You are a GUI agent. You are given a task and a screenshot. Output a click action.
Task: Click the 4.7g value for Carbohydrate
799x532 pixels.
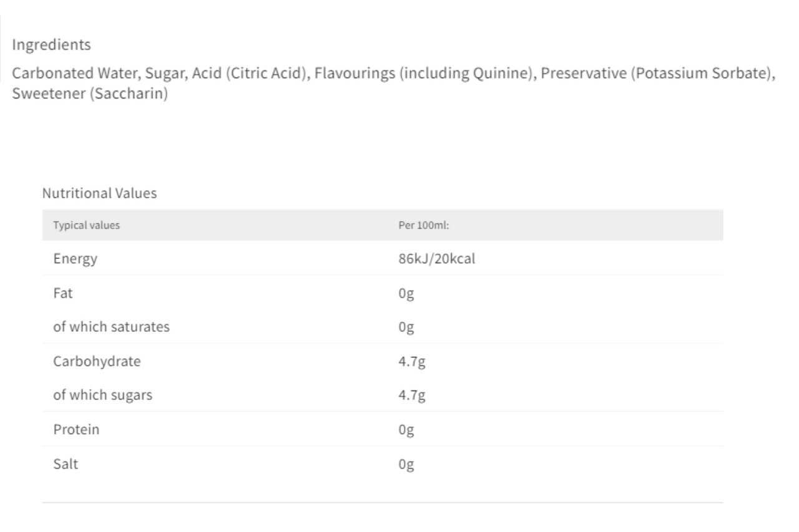tap(412, 362)
